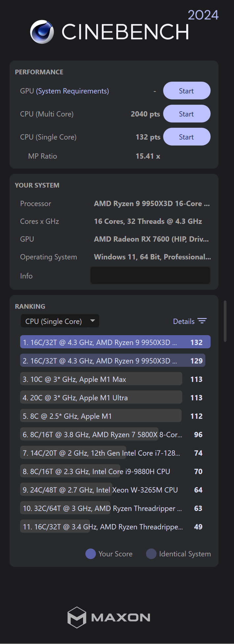Image resolution: width=234 pixels, height=644 pixels.
Task: Toggle the ranking Details view
Action: tap(184, 321)
